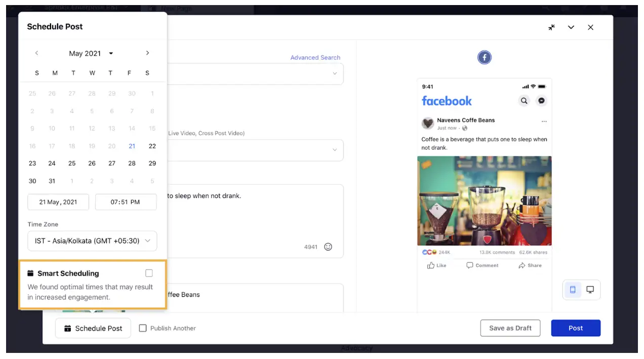The height and width of the screenshot is (359, 644).
Task: Close the publisher dialog
Action: (590, 27)
